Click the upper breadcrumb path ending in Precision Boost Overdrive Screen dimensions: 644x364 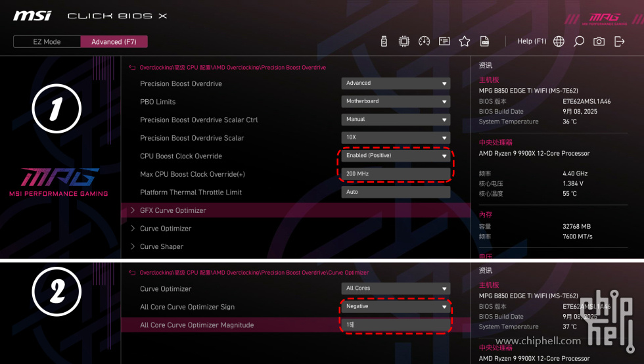tap(233, 68)
